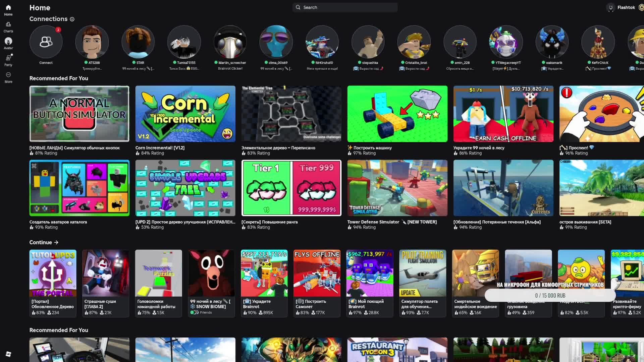Open the Recommended For You heading link

pos(59,78)
